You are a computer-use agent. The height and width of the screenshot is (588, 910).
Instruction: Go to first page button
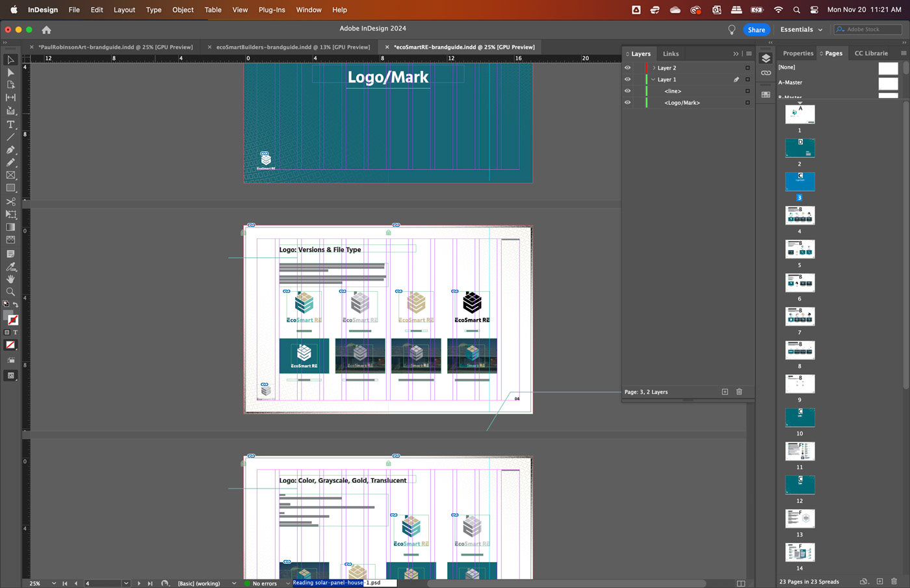click(x=64, y=583)
